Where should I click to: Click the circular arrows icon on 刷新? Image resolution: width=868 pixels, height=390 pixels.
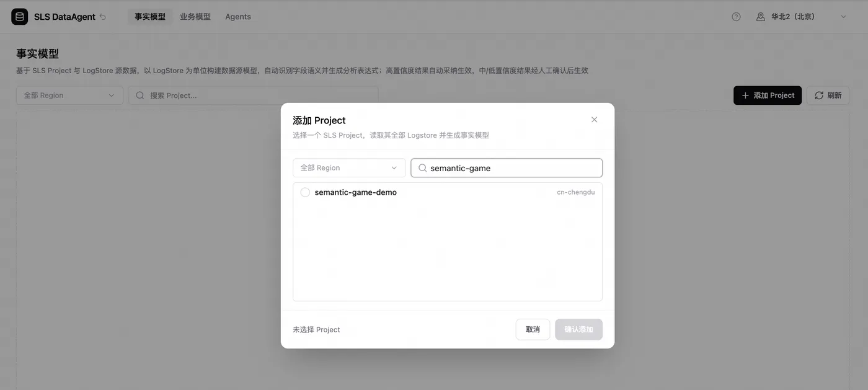[x=819, y=95]
